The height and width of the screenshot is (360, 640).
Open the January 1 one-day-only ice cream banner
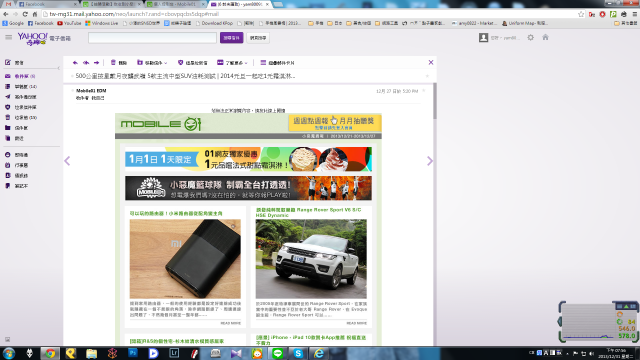248,159
